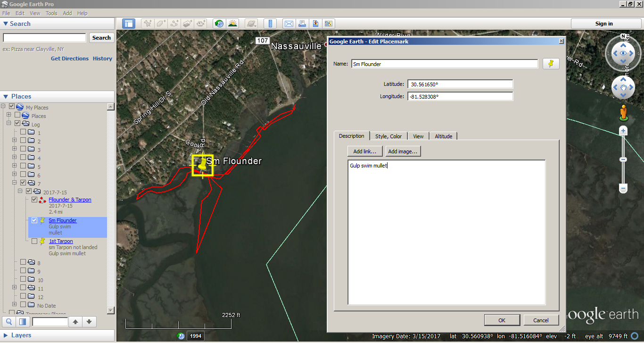Collapse the My Places tree node
Image resolution: width=644 pixels, height=343 pixels.
(x=3, y=107)
